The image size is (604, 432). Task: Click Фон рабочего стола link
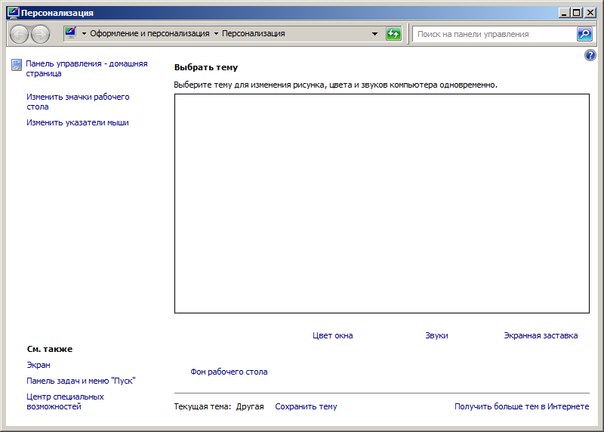point(228,372)
